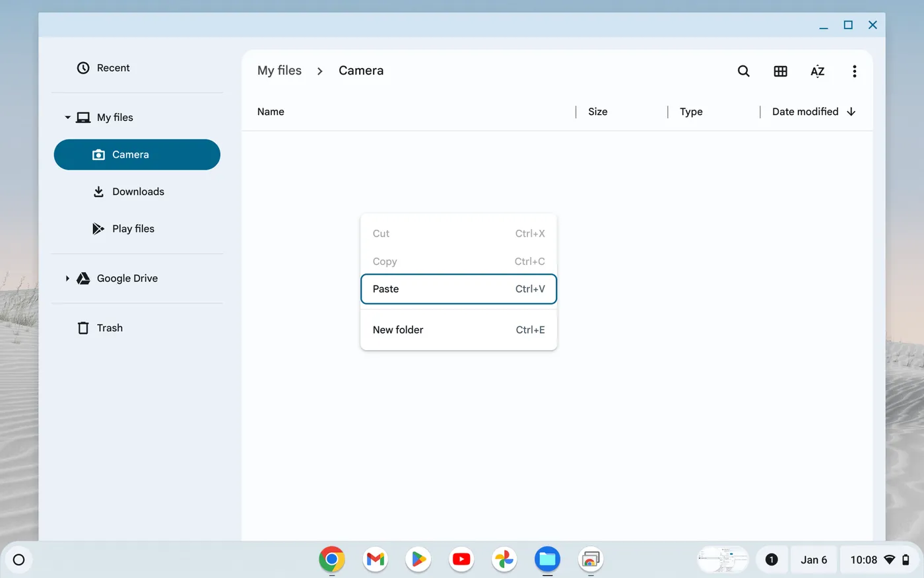Open Play Store from the shelf
The width and height of the screenshot is (924, 578).
coord(418,560)
